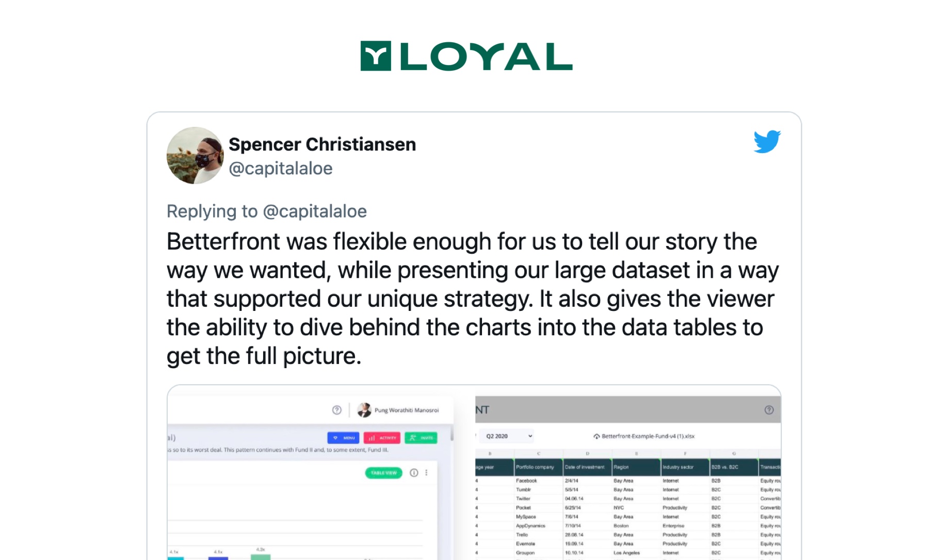Click the help icon in the gray header
The width and height of the screenshot is (934, 560).
pos(769,410)
